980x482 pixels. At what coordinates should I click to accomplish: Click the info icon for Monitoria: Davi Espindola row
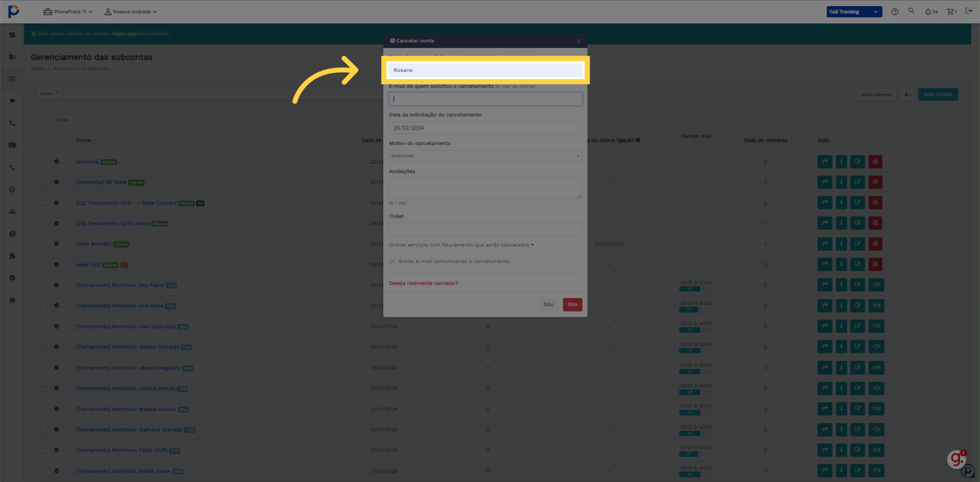(841, 326)
